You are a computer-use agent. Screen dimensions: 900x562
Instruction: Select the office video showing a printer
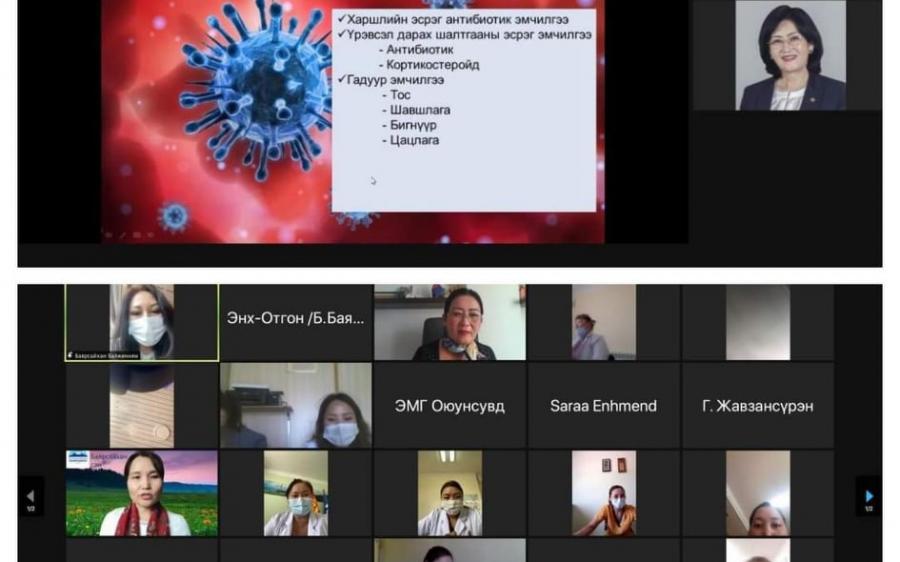pos(295,405)
